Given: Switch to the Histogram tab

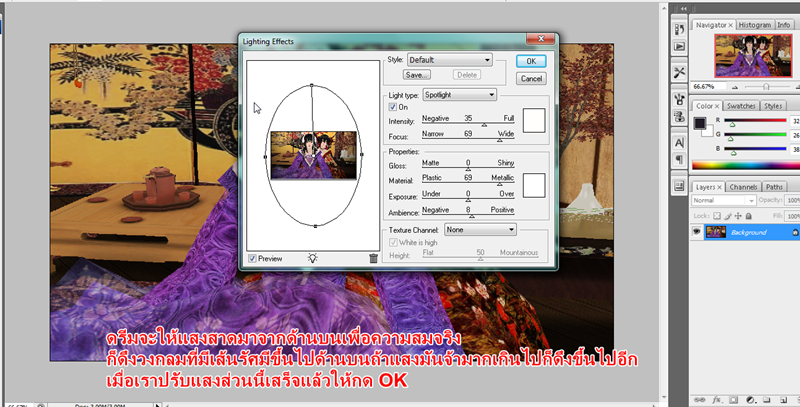Looking at the screenshot, I should coord(754,25).
